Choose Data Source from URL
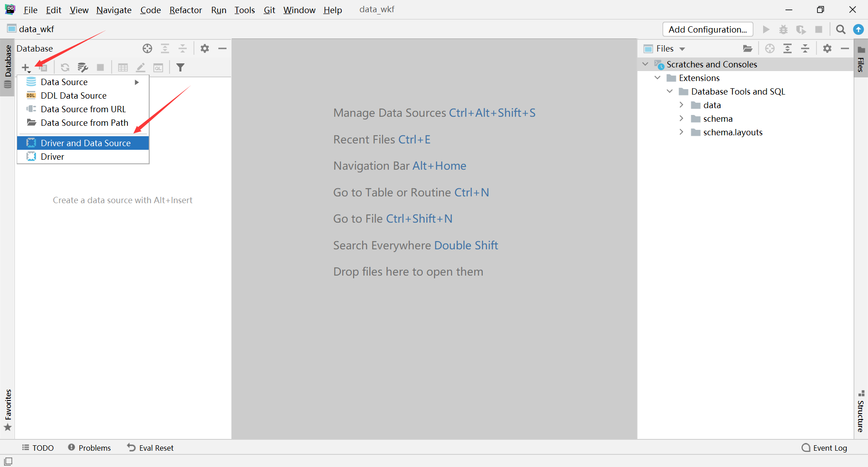868x467 pixels. click(83, 109)
